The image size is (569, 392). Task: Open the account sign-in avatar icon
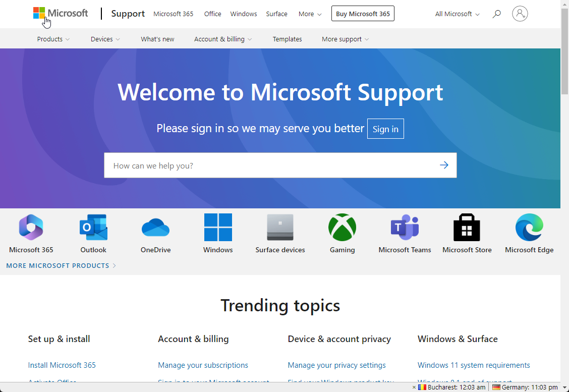(x=520, y=14)
